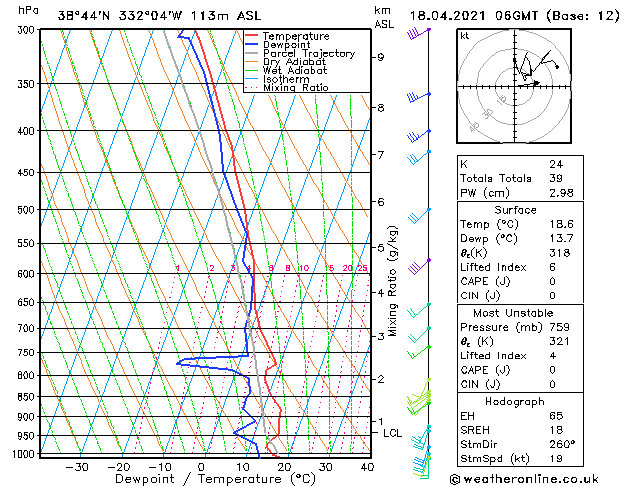The image size is (629, 486).
Task: Click the purple wind barb at 300 hPa
Action: point(418,34)
